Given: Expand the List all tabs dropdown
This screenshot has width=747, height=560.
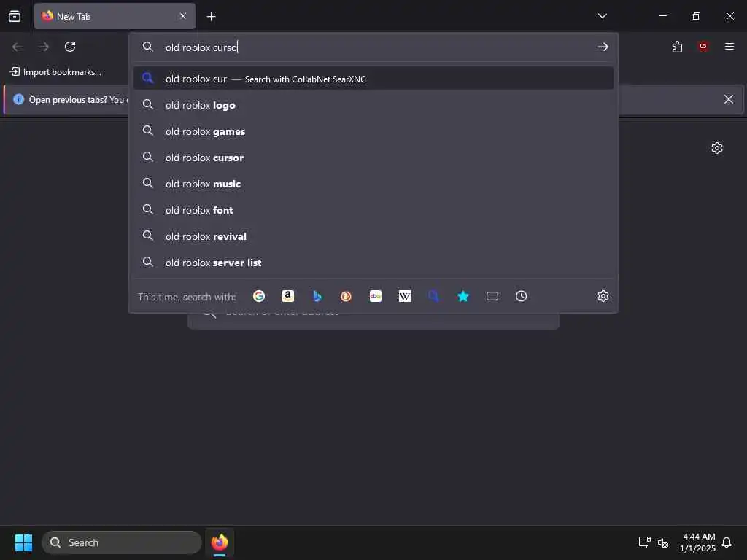Looking at the screenshot, I should (x=602, y=16).
